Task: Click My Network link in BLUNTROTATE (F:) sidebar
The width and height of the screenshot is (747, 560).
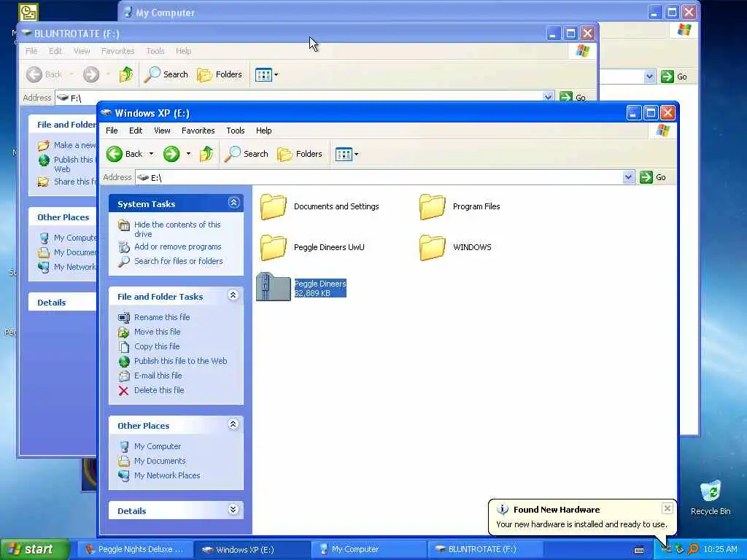Action: (74, 267)
